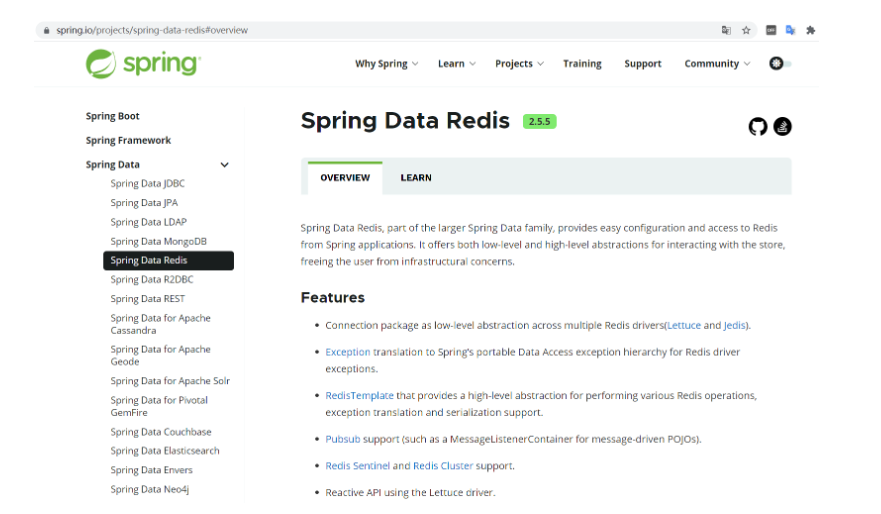Open Spring Framework in the sidebar
Image resolution: width=881 pixels, height=514 pixels.
click(128, 140)
